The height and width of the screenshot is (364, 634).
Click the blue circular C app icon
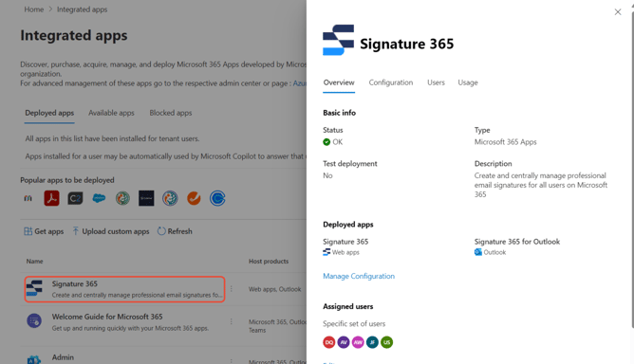[217, 198]
